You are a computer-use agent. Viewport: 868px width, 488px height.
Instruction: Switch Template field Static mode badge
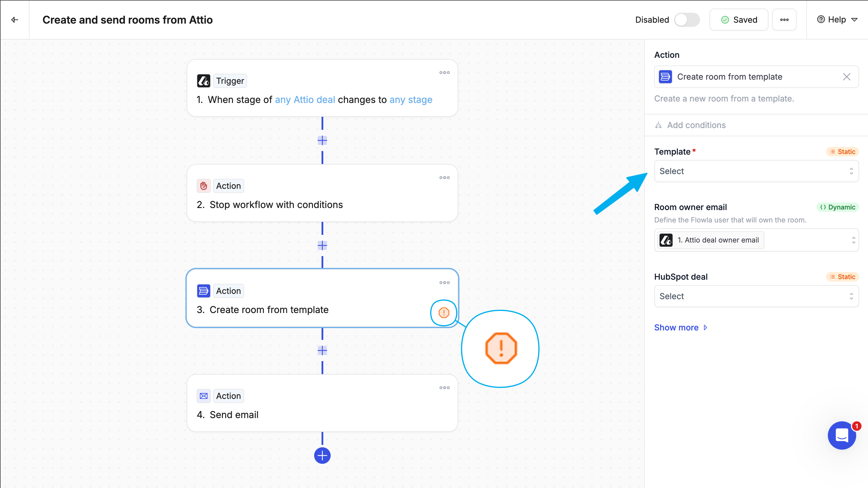(x=842, y=152)
